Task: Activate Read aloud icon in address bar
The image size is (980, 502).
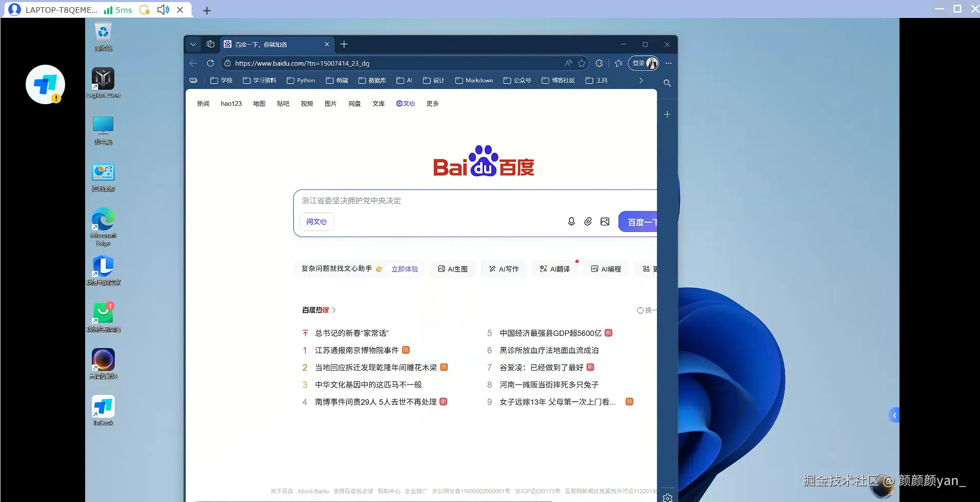Action: (x=568, y=63)
